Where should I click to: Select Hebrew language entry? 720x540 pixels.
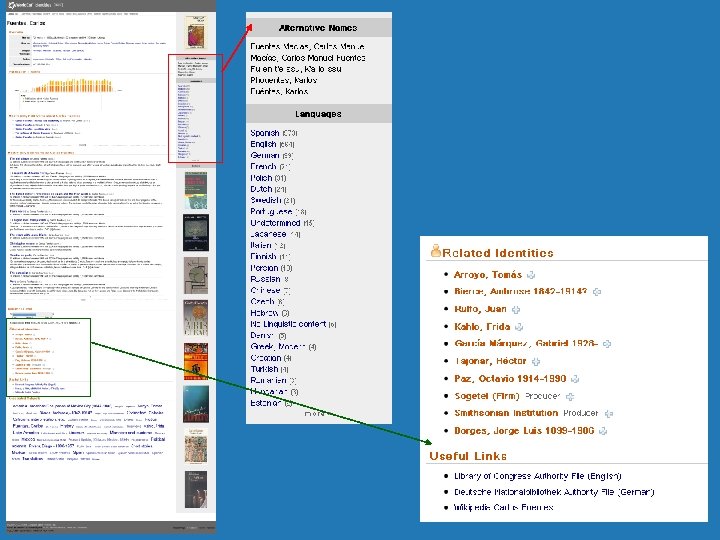pos(264,313)
